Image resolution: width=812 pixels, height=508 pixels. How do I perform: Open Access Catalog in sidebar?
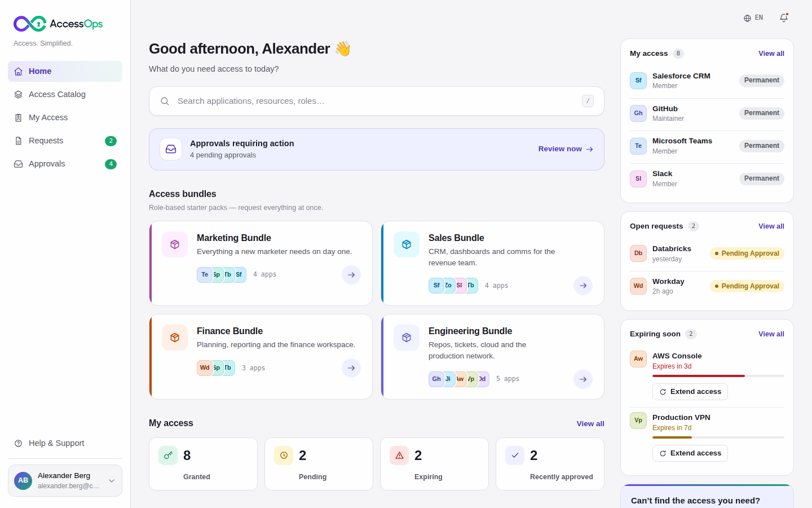pos(65,94)
